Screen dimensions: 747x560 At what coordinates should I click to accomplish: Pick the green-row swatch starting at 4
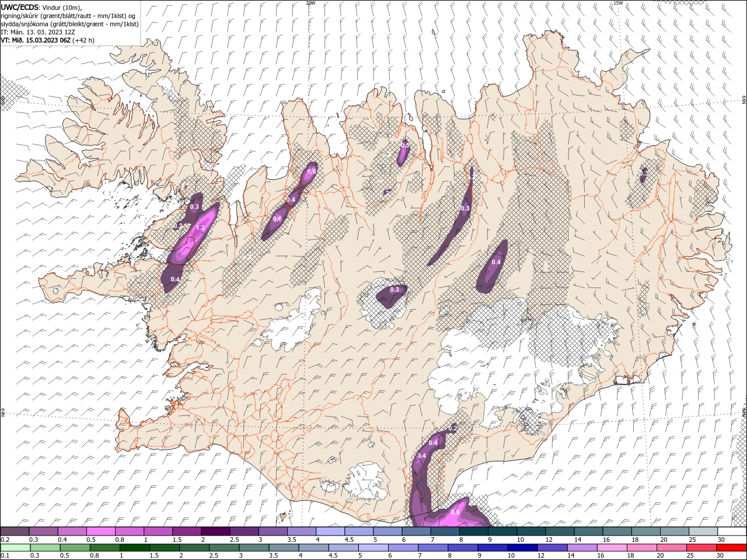[313, 548]
